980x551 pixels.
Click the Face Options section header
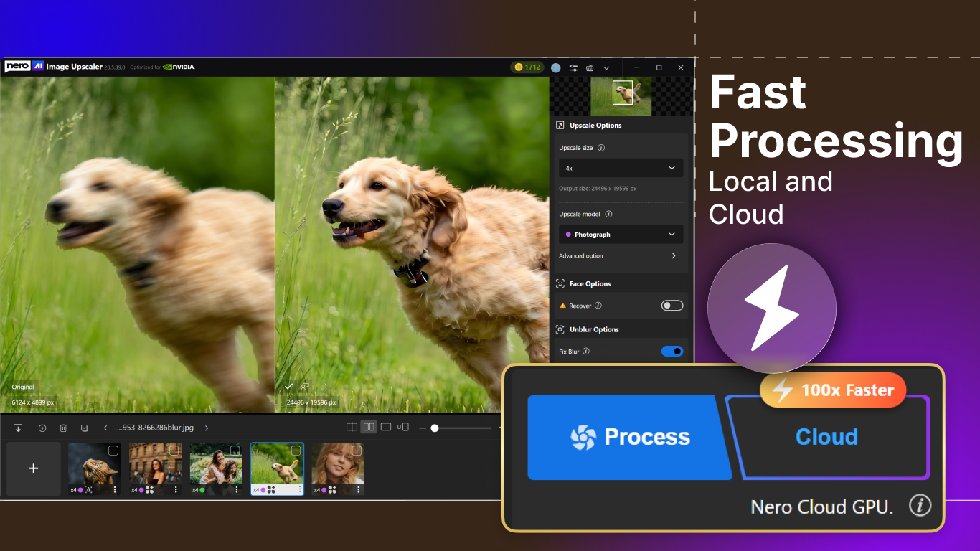pyautogui.click(x=590, y=284)
